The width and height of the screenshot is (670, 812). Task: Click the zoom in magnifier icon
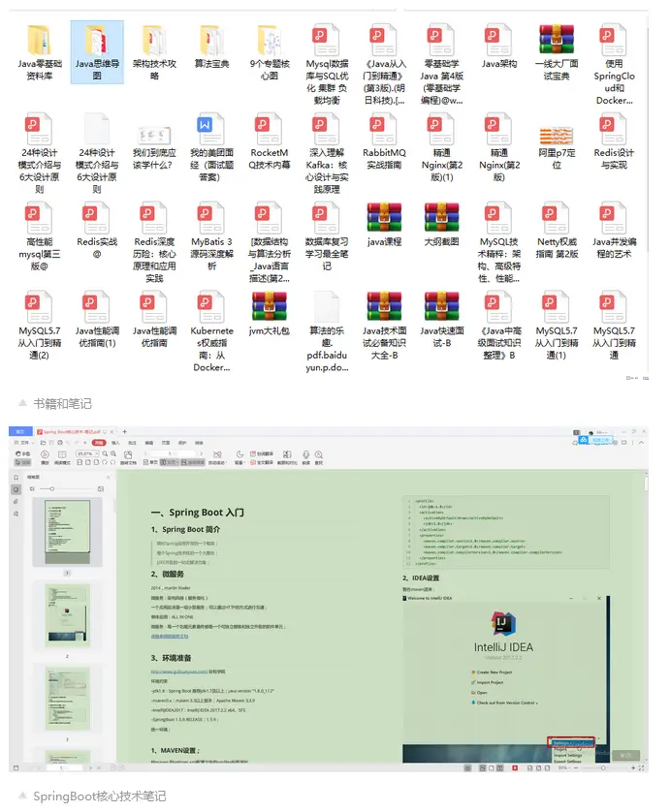[113, 453]
